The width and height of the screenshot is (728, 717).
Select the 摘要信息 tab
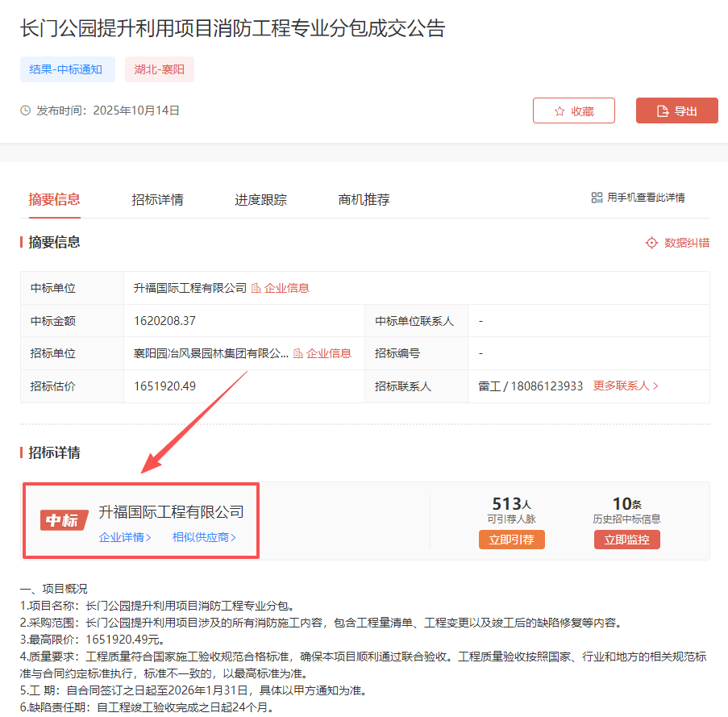pyautogui.click(x=54, y=200)
